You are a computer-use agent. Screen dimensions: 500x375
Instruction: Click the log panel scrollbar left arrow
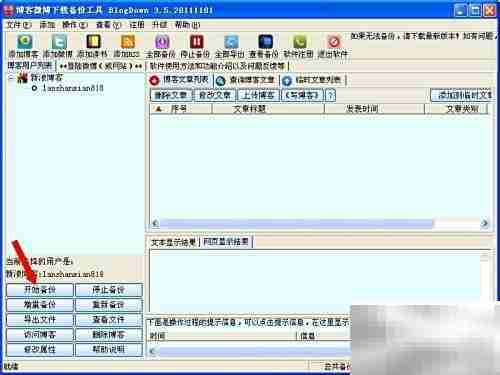(x=153, y=351)
